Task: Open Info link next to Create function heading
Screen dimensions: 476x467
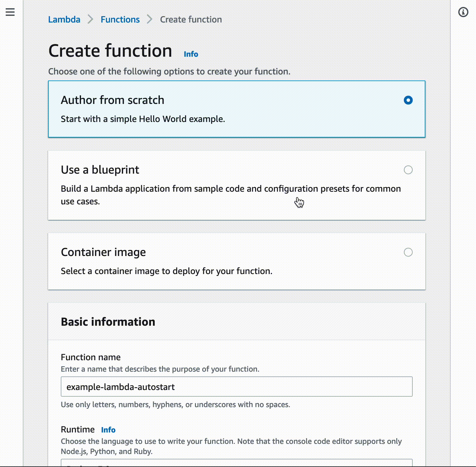Action: point(191,54)
